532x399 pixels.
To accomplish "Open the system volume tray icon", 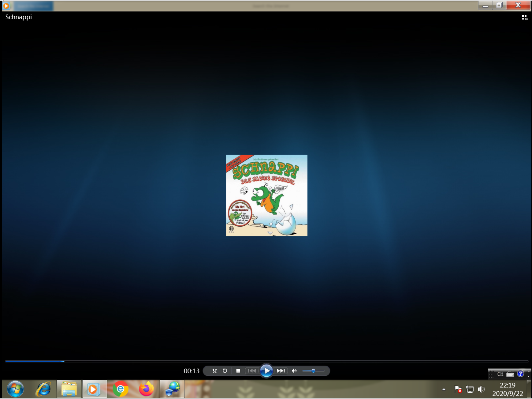I will click(x=481, y=389).
